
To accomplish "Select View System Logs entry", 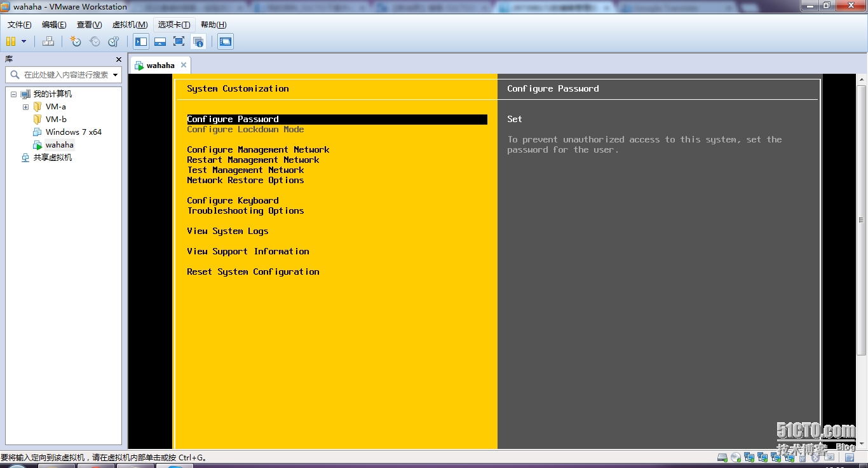I will (227, 231).
